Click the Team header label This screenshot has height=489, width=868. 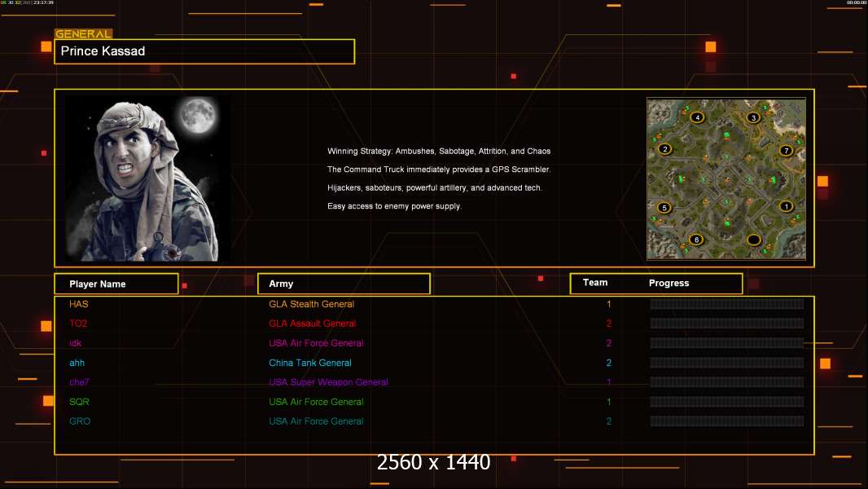point(595,283)
